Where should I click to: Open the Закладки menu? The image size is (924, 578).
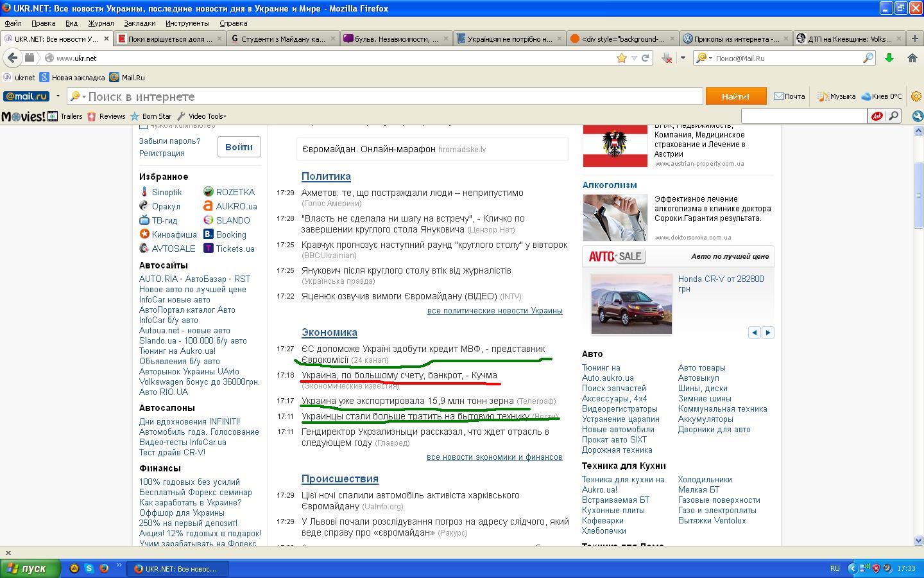[x=140, y=23]
